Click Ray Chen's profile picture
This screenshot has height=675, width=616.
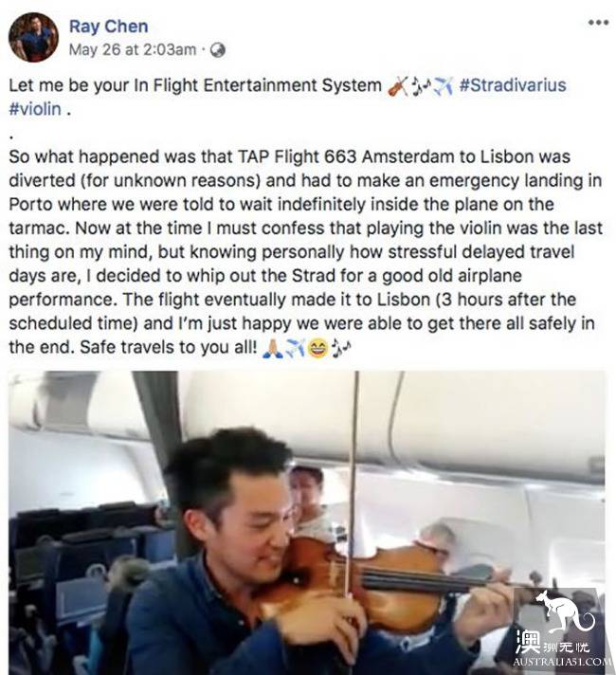[33, 37]
